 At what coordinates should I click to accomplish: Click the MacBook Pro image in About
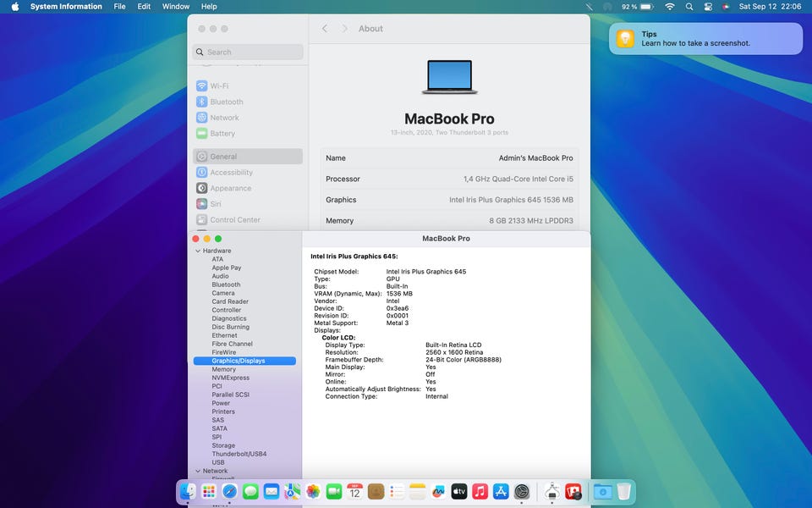tap(449, 77)
